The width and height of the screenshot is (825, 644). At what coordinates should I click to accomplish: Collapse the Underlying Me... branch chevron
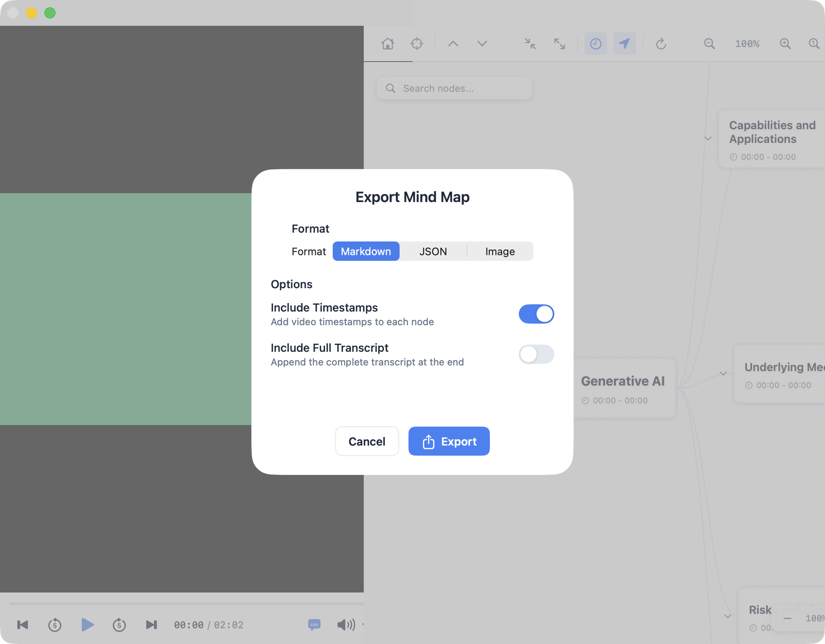point(723,374)
